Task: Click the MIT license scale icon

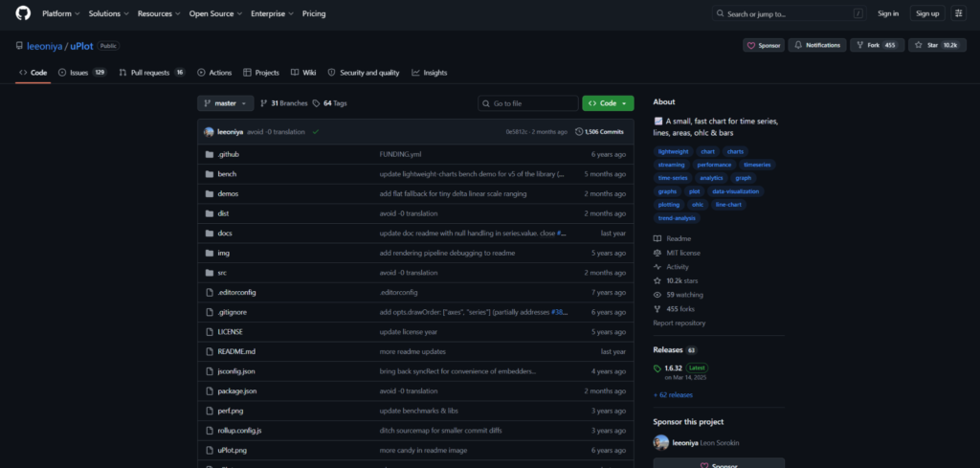Action: (x=657, y=253)
